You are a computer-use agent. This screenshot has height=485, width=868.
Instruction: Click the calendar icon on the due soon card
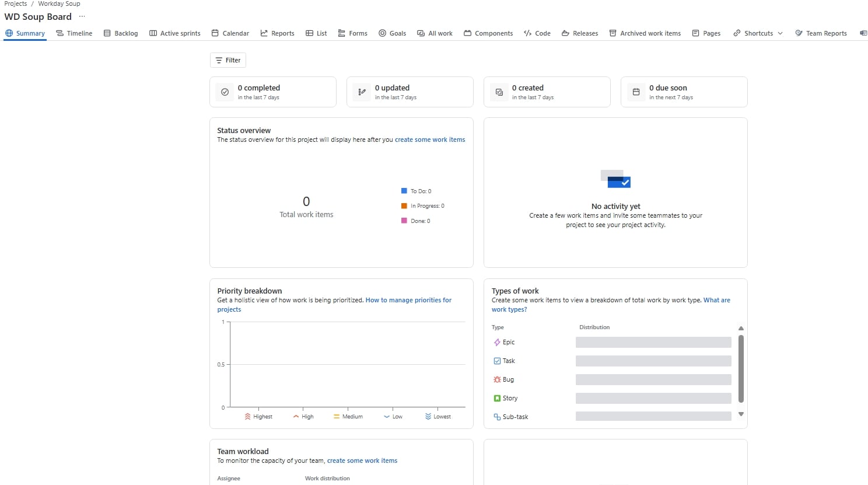coord(636,92)
